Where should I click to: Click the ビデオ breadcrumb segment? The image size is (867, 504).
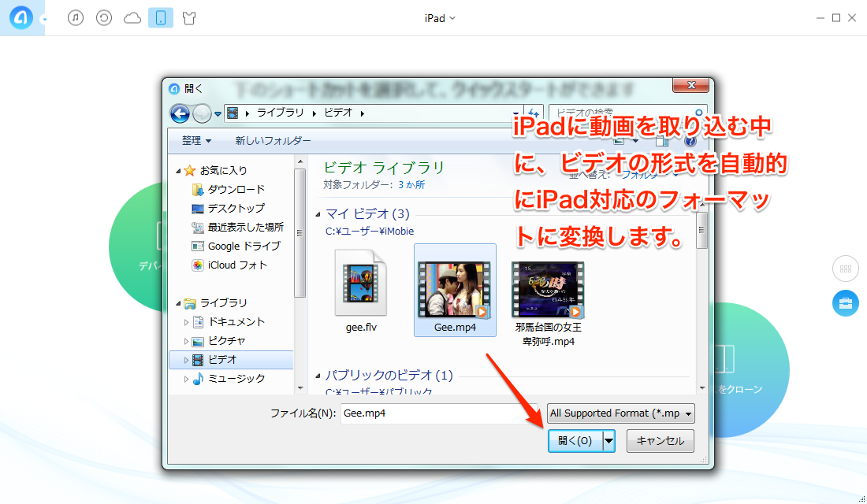point(338,113)
